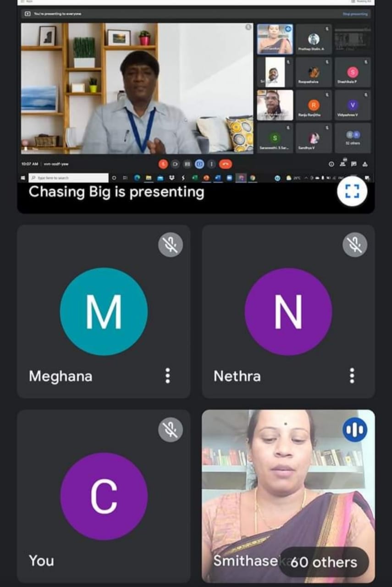The width and height of the screenshot is (392, 587).
Task: Click the Windows Start button in the taskbar
Action: point(23,177)
